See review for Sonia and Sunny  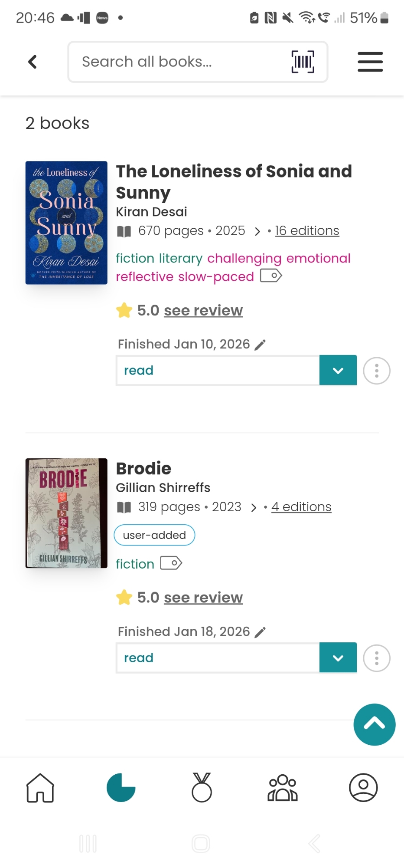[203, 310]
